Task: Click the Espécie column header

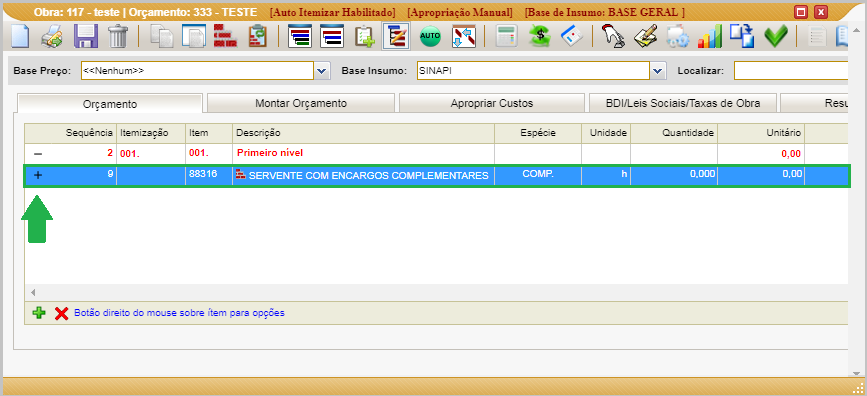Action: tap(538, 133)
